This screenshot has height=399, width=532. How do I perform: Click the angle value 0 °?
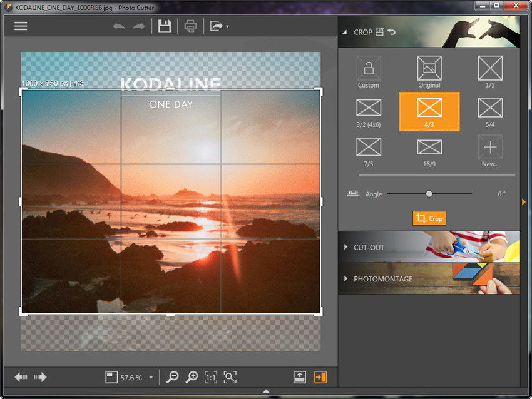501,194
